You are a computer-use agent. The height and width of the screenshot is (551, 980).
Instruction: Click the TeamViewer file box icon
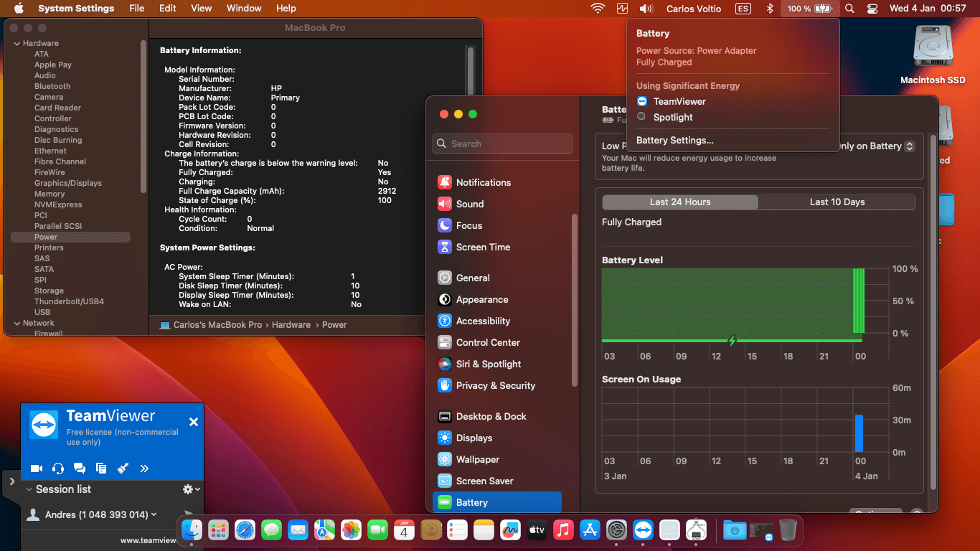pos(101,468)
